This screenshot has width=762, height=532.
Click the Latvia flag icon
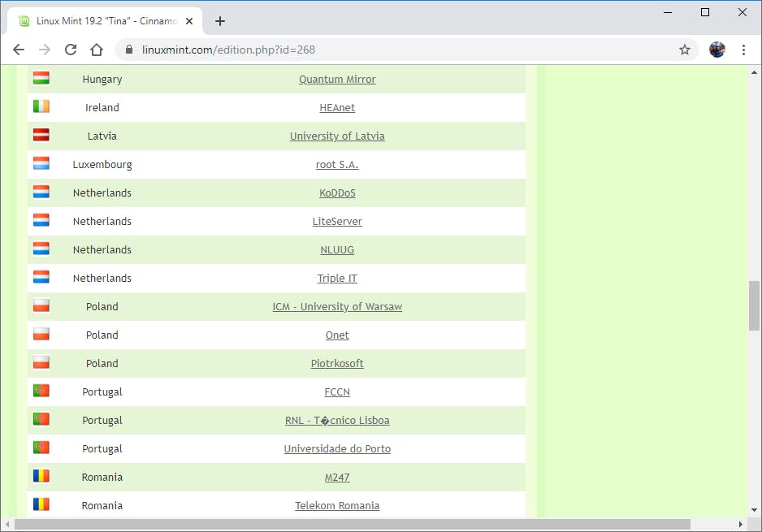(x=41, y=135)
